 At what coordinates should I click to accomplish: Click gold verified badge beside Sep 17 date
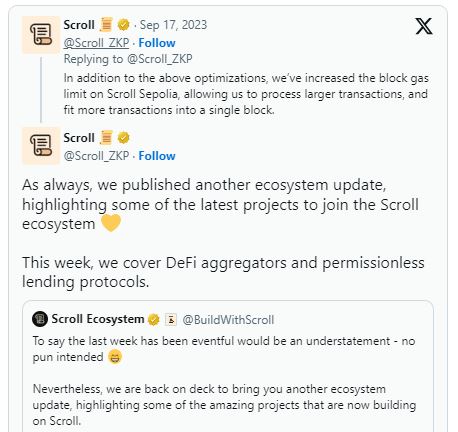coord(124,25)
